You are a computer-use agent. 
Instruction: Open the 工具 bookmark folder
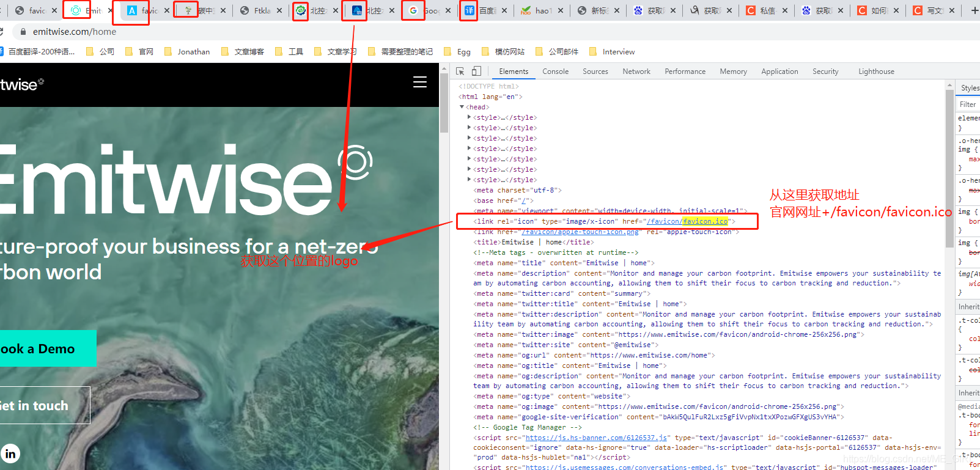(x=289, y=52)
